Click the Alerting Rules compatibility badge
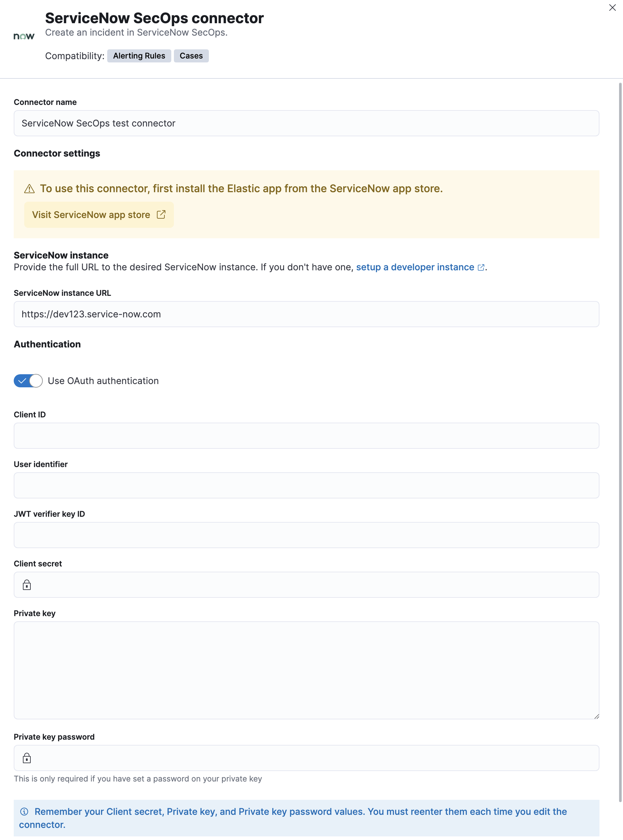 pos(139,56)
